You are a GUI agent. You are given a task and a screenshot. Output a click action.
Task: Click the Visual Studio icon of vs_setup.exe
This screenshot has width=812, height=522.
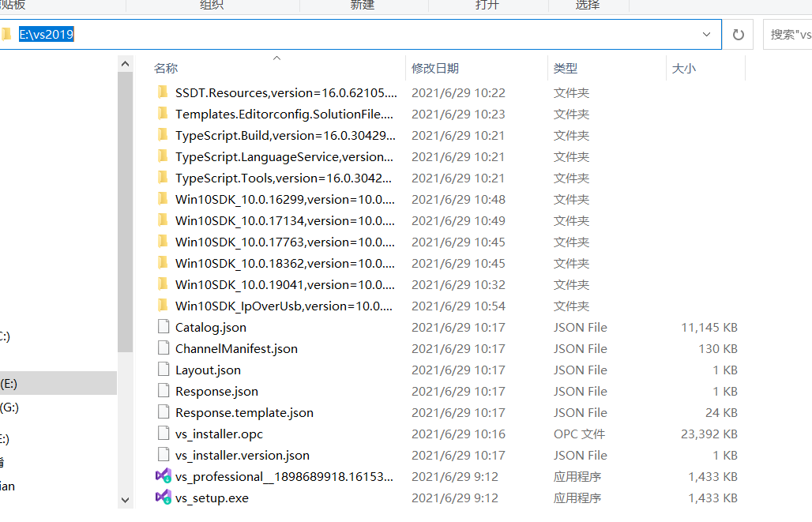click(x=164, y=497)
